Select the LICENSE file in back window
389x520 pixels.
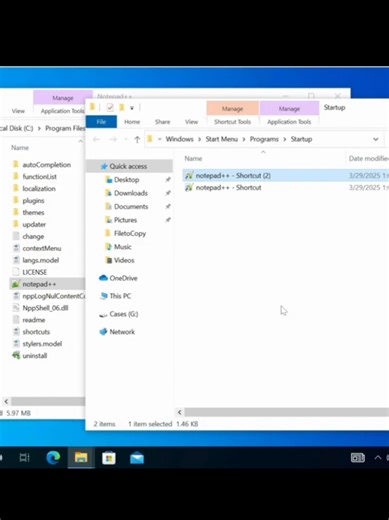pos(34,272)
